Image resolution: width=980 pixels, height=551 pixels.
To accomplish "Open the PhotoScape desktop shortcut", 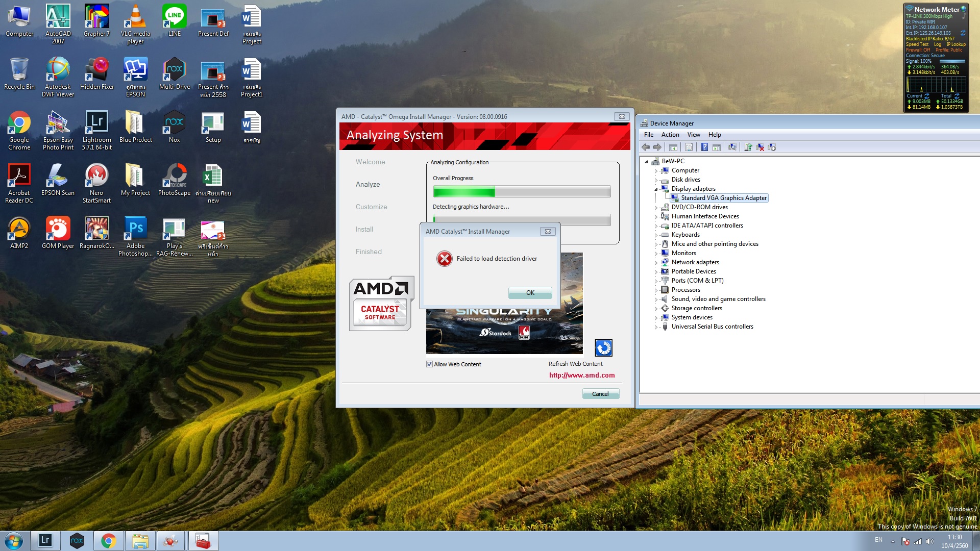I will coord(175,180).
